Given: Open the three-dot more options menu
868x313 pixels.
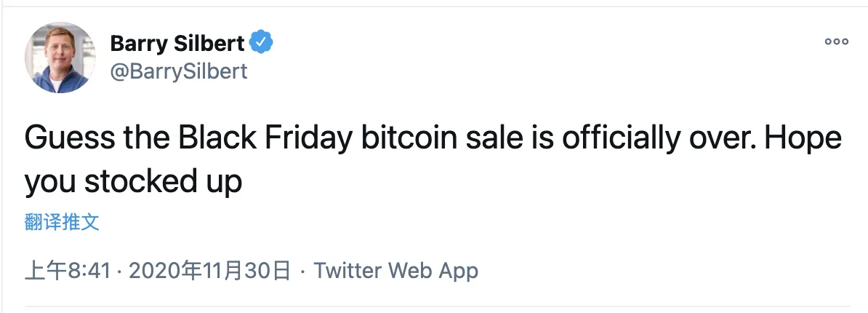Looking at the screenshot, I should (837, 42).
